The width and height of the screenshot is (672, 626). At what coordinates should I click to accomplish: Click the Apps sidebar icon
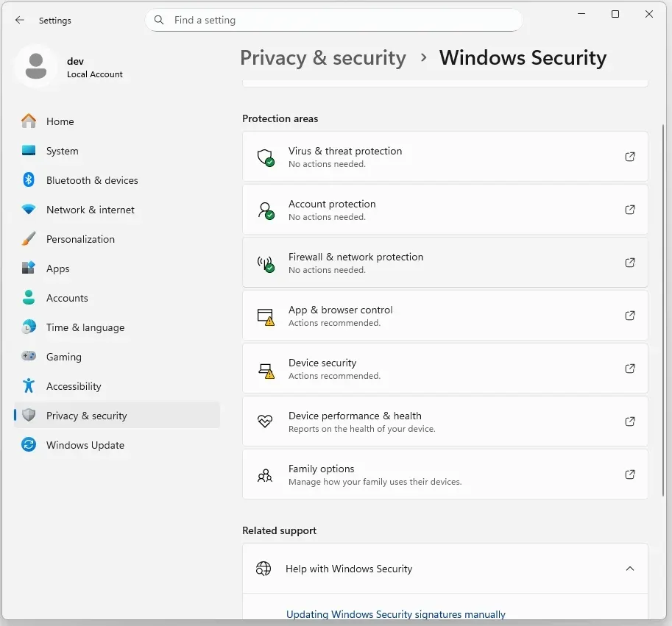point(29,268)
